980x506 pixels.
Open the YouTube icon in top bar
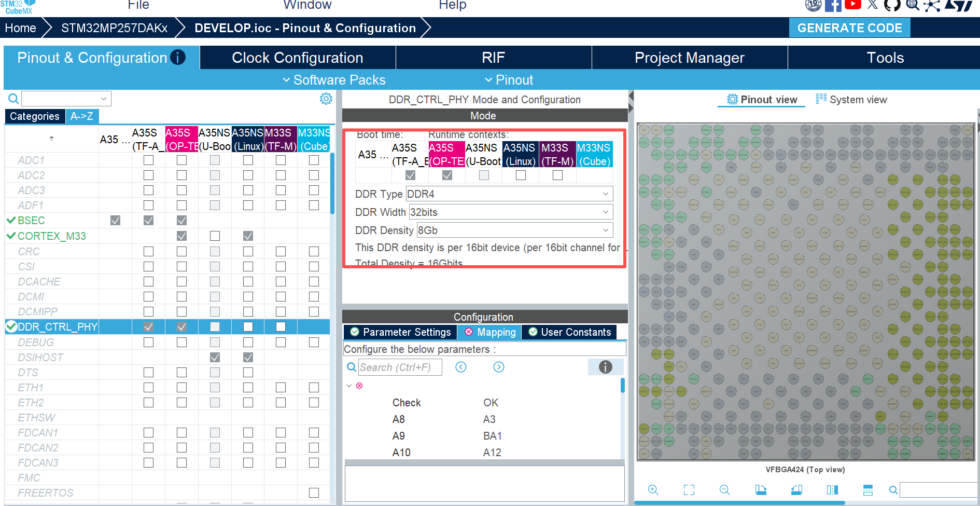(x=853, y=5)
